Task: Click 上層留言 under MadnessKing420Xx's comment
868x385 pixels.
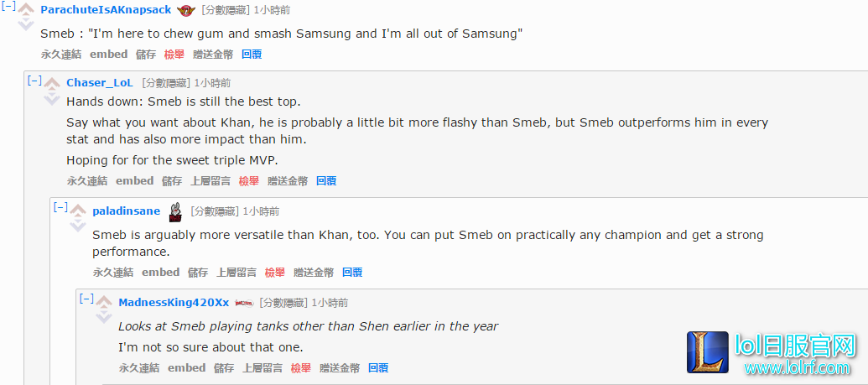Action: tap(262, 368)
